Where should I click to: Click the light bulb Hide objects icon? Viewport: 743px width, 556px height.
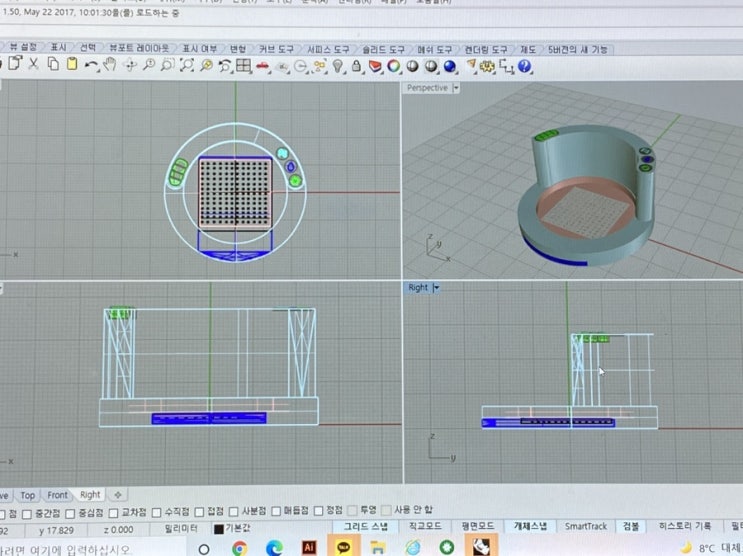pos(337,66)
